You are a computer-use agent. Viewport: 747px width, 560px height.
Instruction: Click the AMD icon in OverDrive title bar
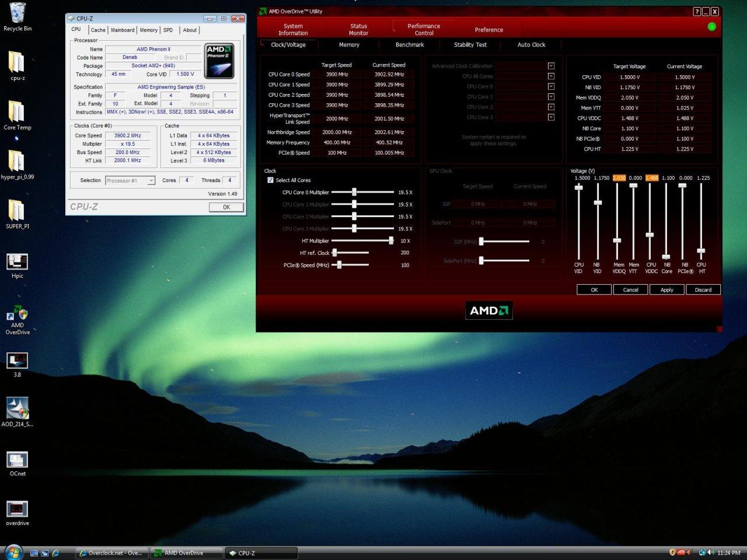tap(263, 11)
